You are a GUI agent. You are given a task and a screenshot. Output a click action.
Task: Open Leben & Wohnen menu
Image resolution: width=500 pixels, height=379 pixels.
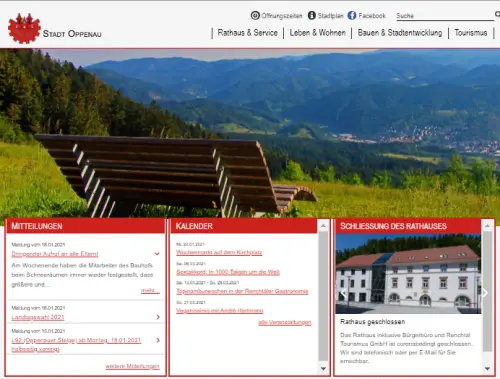point(317,33)
